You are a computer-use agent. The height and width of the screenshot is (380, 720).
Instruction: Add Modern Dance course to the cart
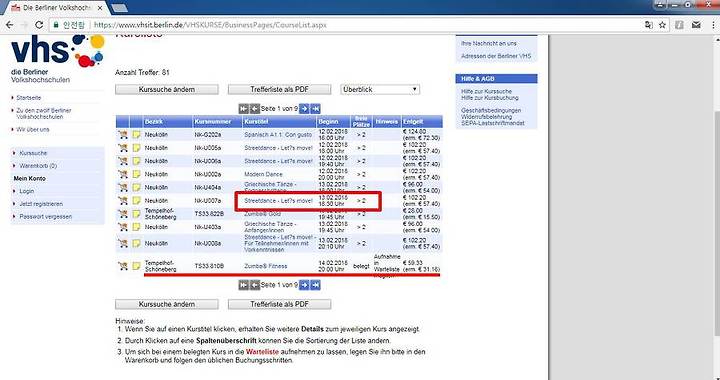click(123, 174)
